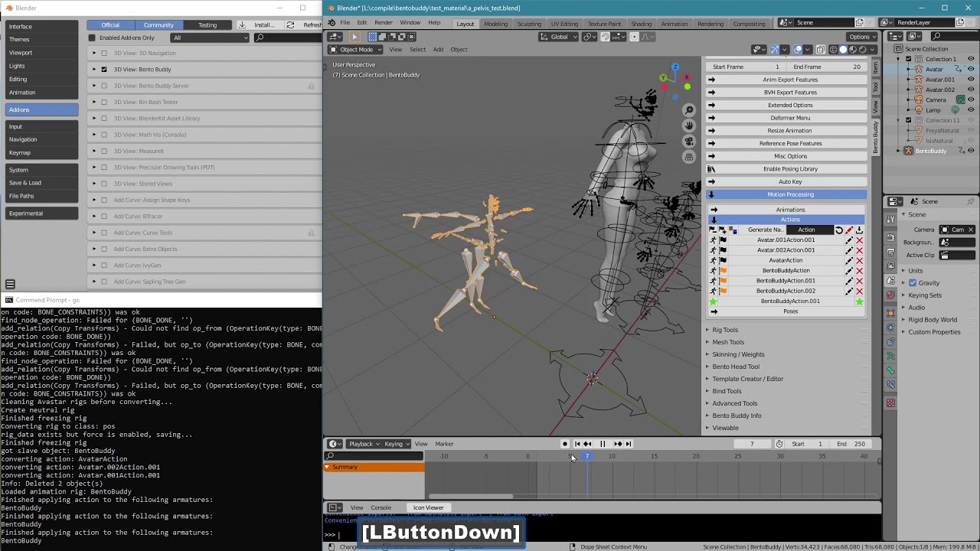
Task: Switch perspective/orthographic grid icon in the viewport
Action: [689, 157]
